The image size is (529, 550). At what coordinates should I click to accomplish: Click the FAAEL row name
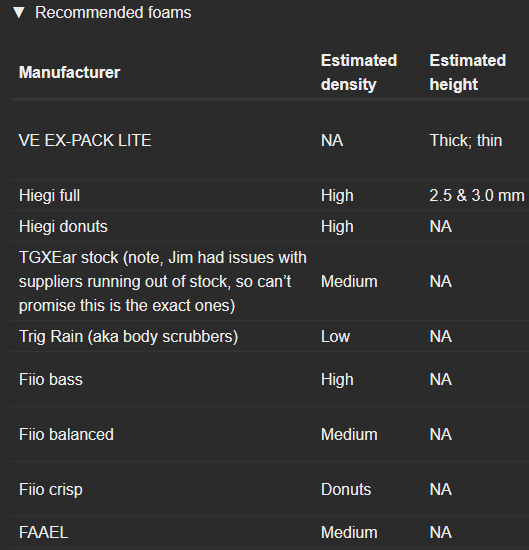43,532
